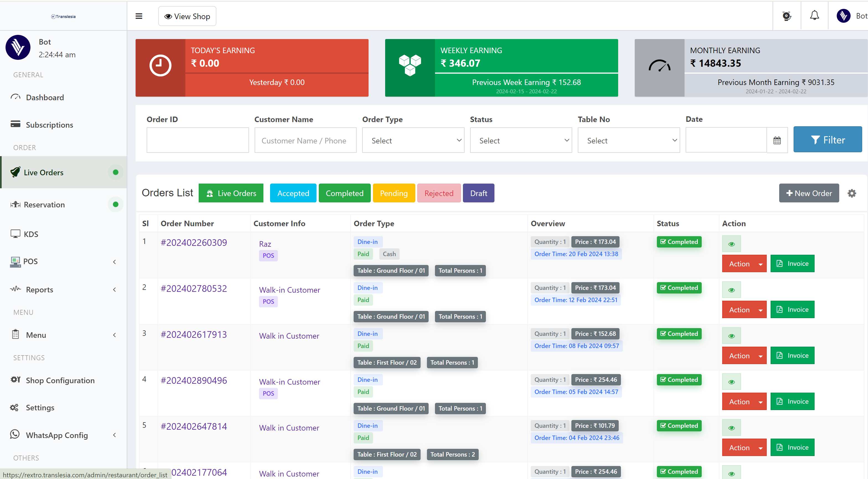Open KDS from the sidebar
The image size is (868, 479).
tap(31, 234)
